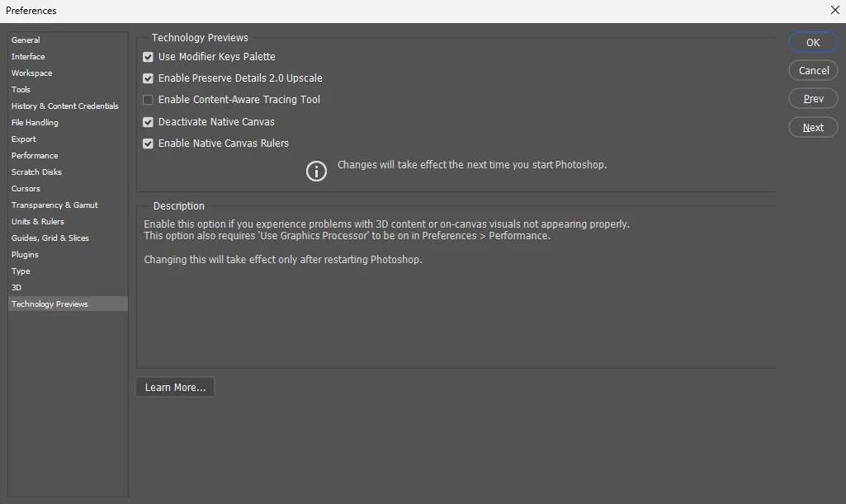Close the Preferences dialog with X
846x504 pixels.
pyautogui.click(x=834, y=10)
